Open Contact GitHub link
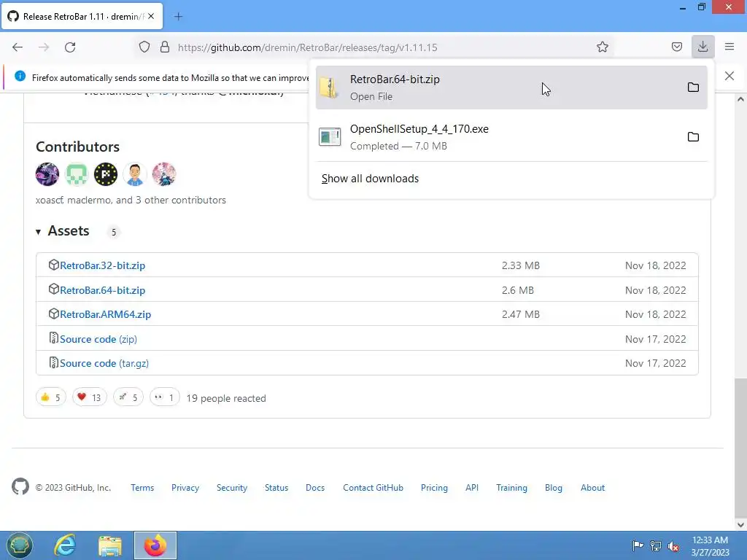 point(373,488)
